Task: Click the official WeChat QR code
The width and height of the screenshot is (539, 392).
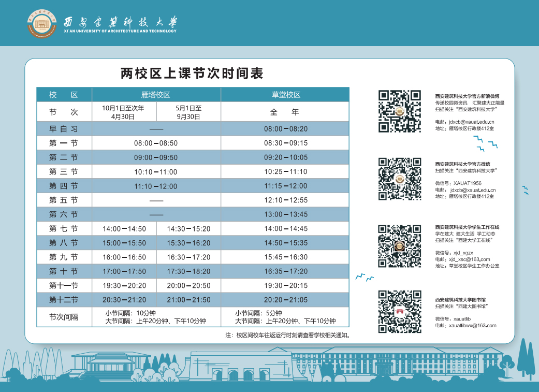Action: [x=399, y=179]
